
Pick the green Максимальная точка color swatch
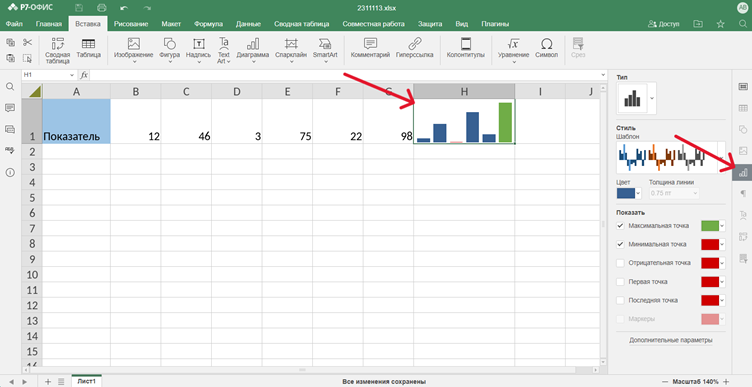(710, 225)
